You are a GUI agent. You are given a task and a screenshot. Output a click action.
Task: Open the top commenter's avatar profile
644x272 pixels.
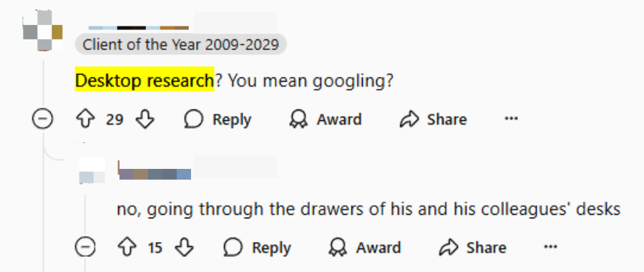tap(43, 30)
